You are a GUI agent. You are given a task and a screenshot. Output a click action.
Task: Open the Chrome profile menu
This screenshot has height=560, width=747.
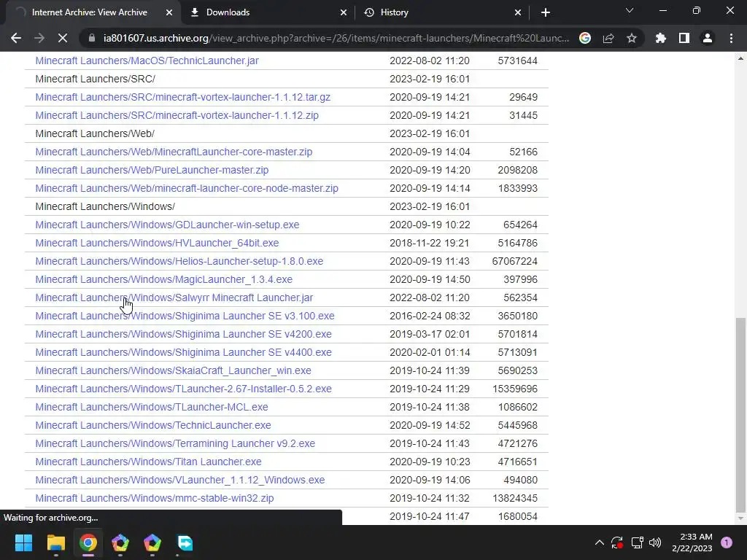(708, 38)
